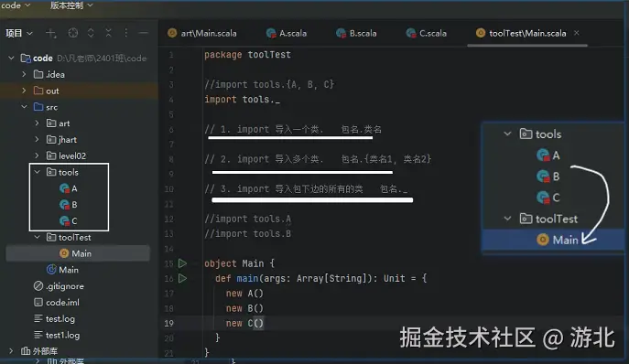
Task: Expand the art package
Action: tap(37, 123)
